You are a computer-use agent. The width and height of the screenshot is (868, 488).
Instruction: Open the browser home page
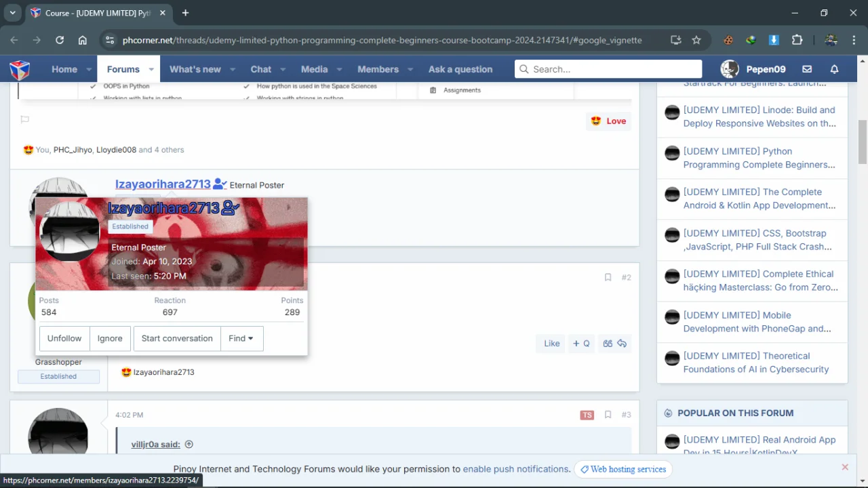coord(82,40)
